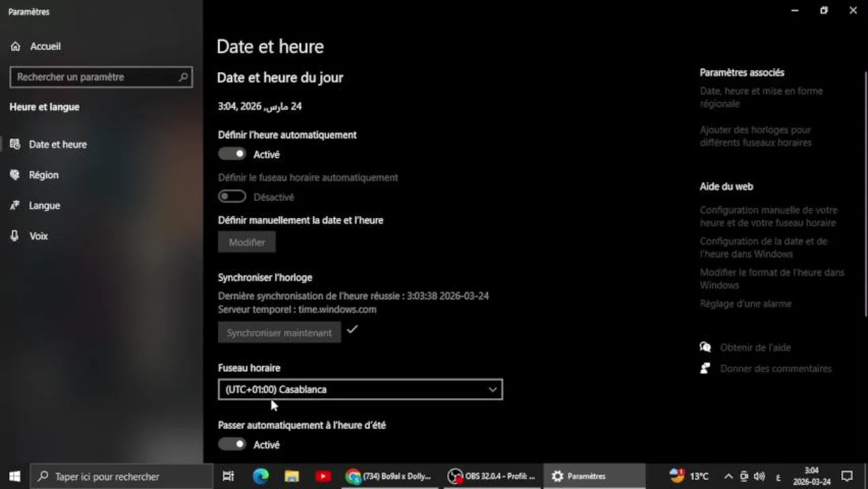The width and height of the screenshot is (868, 489).
Task: Open File Explorer from taskbar
Action: [x=292, y=476]
